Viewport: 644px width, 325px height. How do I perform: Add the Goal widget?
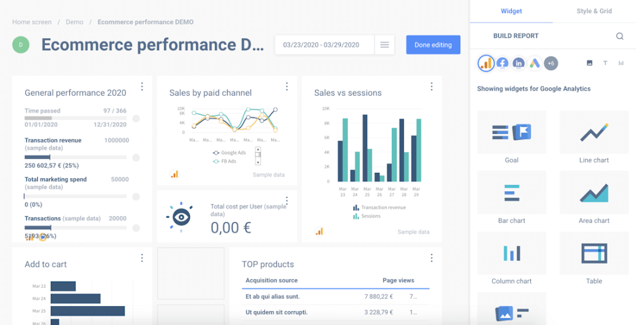point(511,138)
